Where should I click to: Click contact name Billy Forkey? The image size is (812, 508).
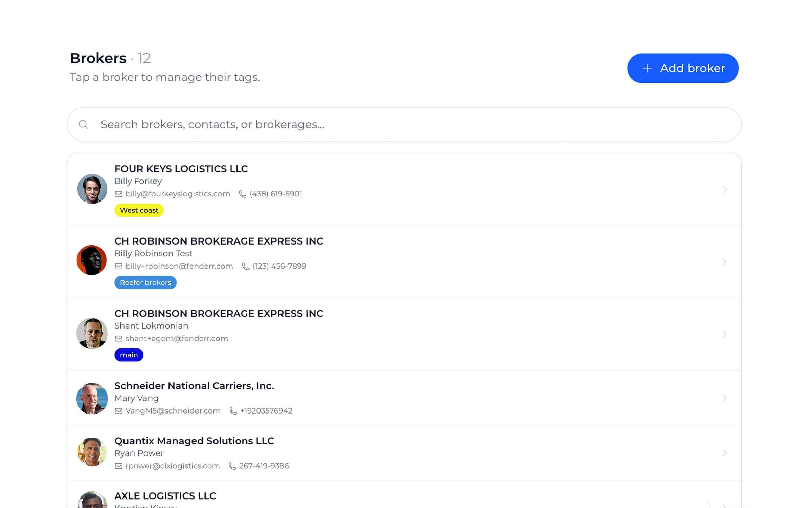138,181
